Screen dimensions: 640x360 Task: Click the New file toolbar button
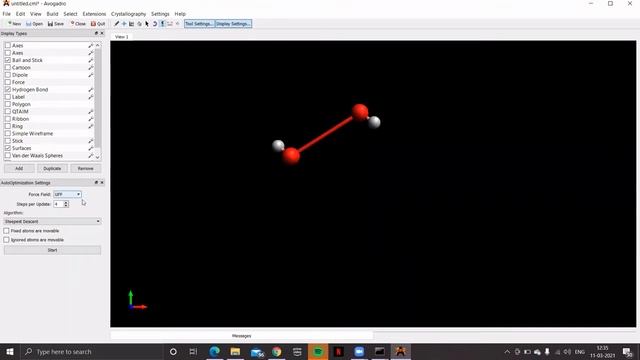[14, 24]
